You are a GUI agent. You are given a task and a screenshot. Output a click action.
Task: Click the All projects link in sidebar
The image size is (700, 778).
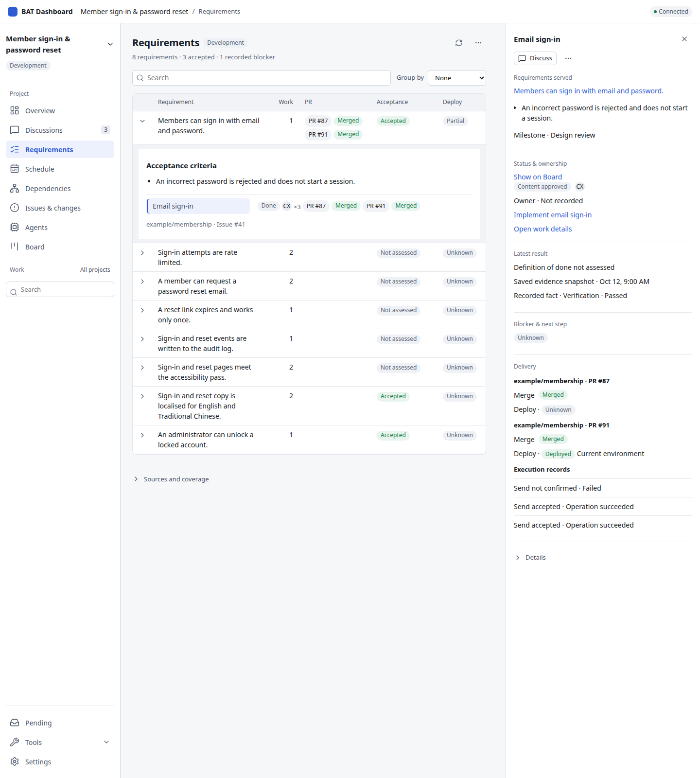coord(95,270)
